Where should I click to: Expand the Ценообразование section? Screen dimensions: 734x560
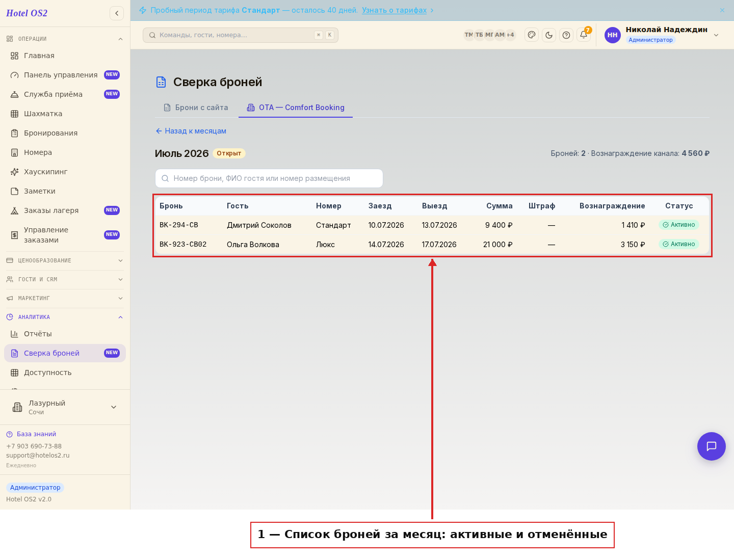tap(65, 260)
